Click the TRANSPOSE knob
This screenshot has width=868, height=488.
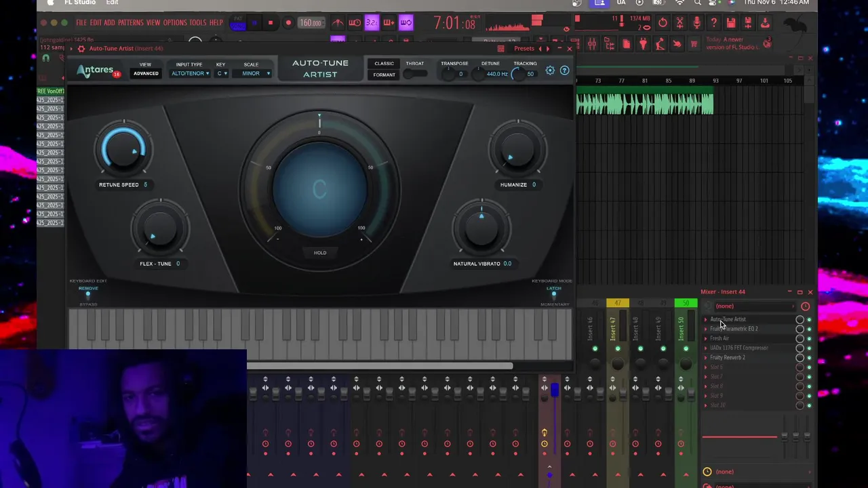450,74
